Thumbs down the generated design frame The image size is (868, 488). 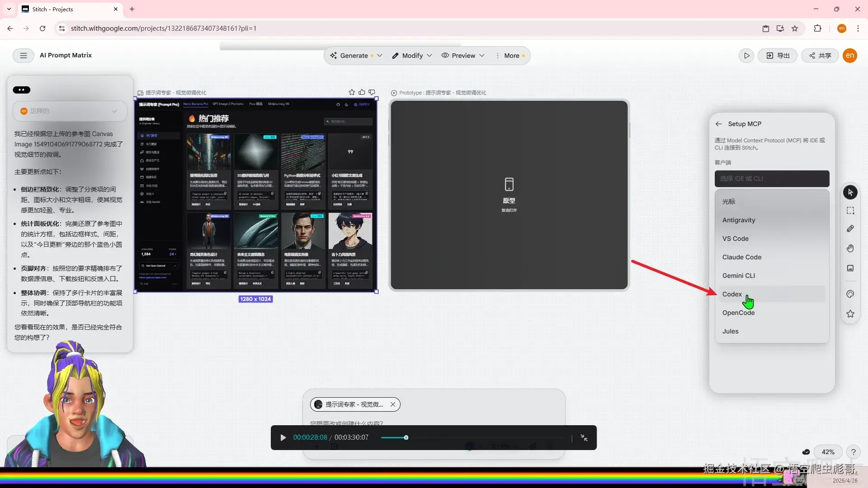[x=372, y=92]
